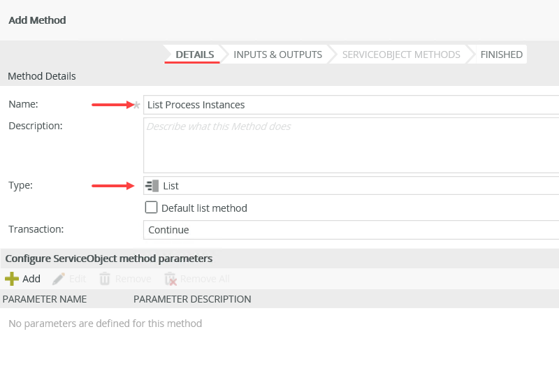
Task: Click the trash can Remove icon
Action: [x=105, y=279]
